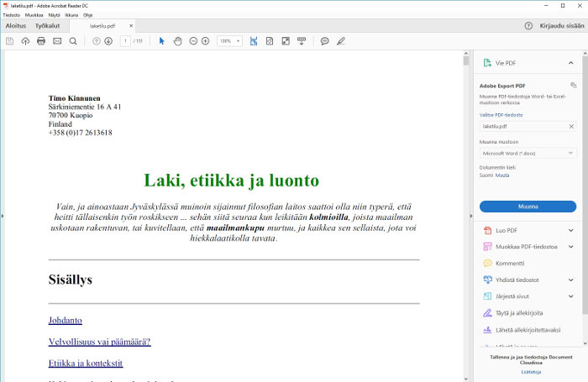The height and width of the screenshot is (382, 588).
Task: Open Etiikka ja kontekstit link
Action: tap(86, 364)
